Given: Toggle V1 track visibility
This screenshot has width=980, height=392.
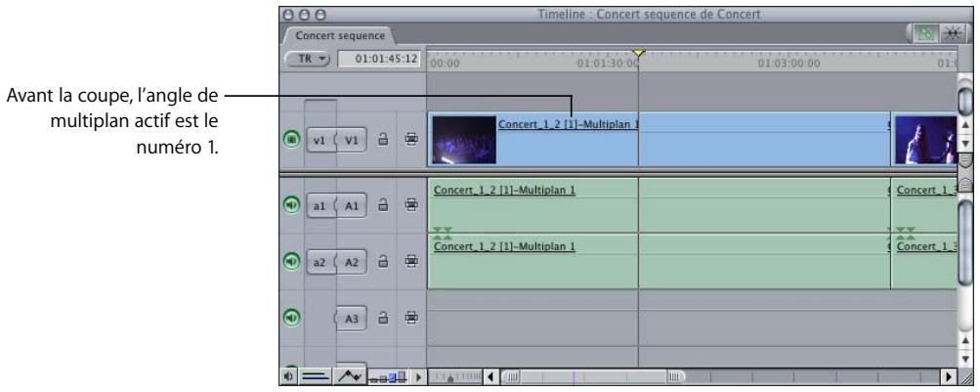Looking at the screenshot, I should coord(291,140).
